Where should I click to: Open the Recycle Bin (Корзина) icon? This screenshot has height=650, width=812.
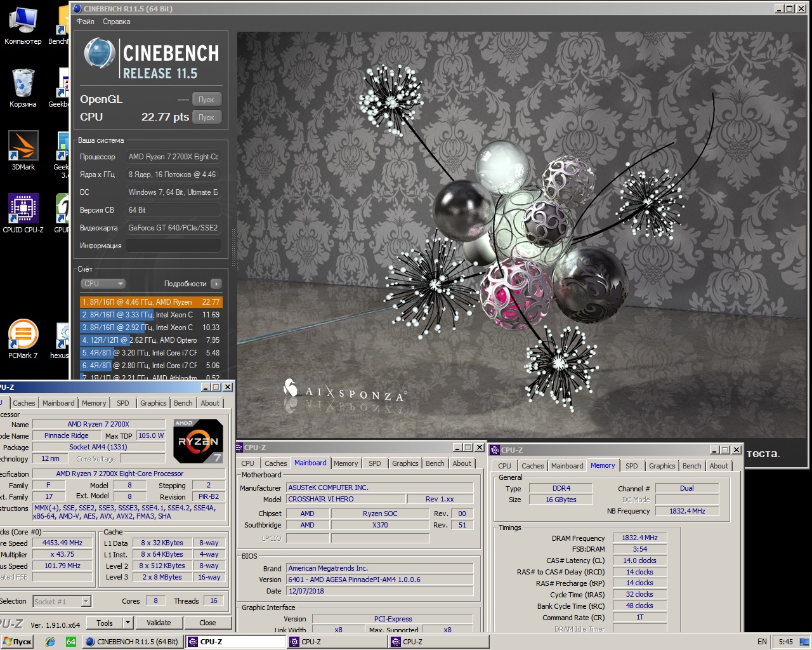23,88
